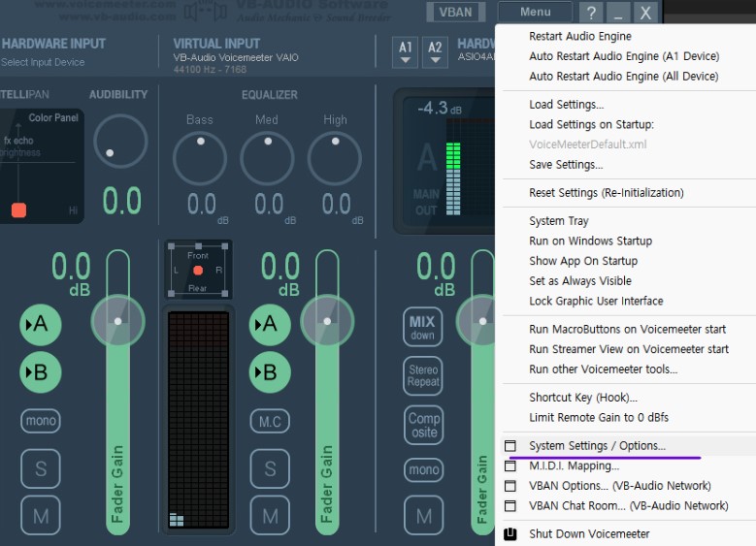
Task: Select Save Settings...
Action: pos(566,165)
